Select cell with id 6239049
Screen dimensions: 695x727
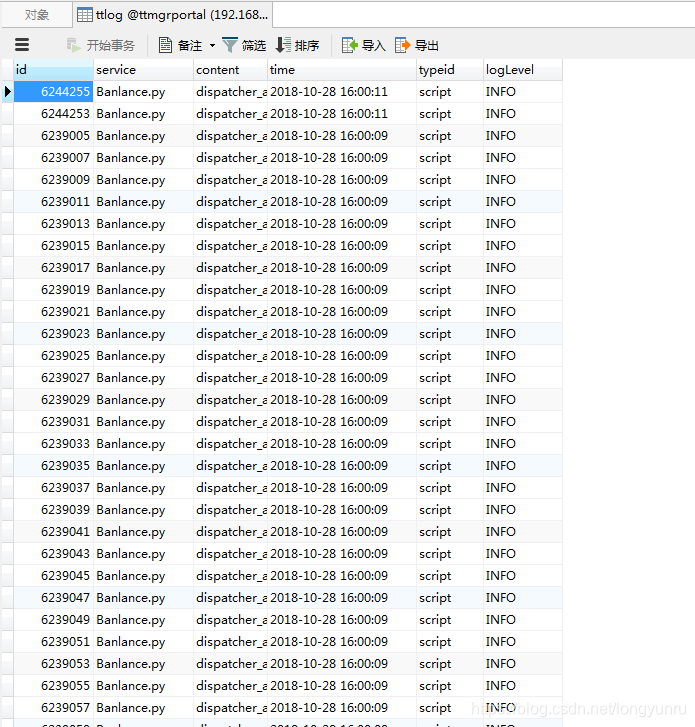pos(53,620)
